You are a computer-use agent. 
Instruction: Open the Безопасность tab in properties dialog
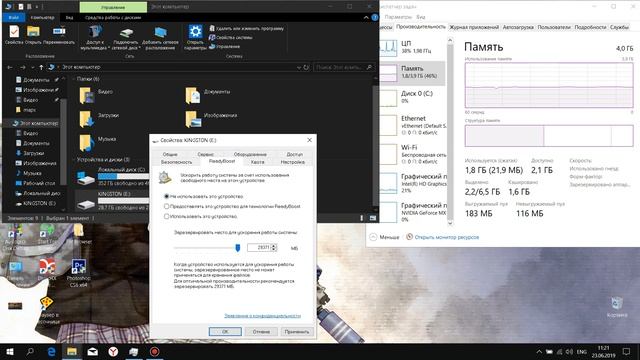point(176,162)
